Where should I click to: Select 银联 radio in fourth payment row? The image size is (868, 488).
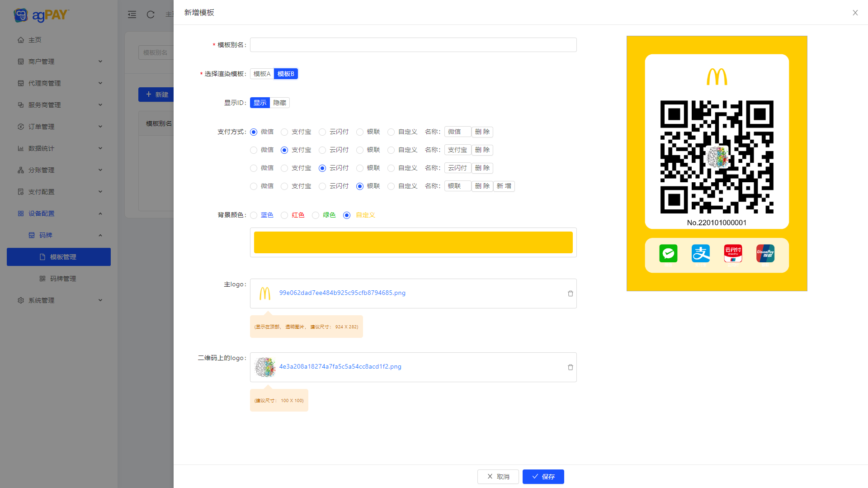pos(360,186)
